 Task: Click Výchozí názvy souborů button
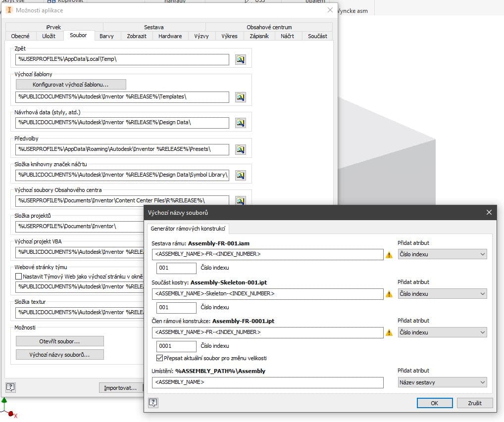click(59, 355)
